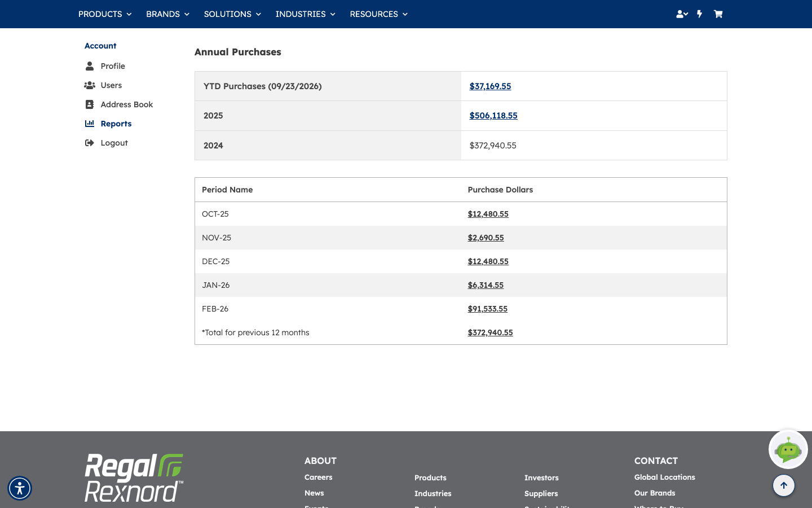Click the scroll-to-top arrow button
812x508 pixels.
click(x=784, y=485)
